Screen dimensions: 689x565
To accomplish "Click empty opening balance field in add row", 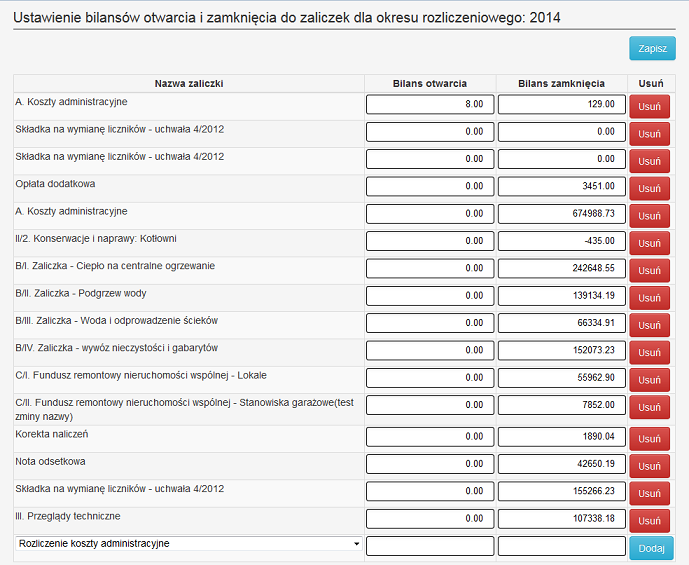I will point(430,546).
